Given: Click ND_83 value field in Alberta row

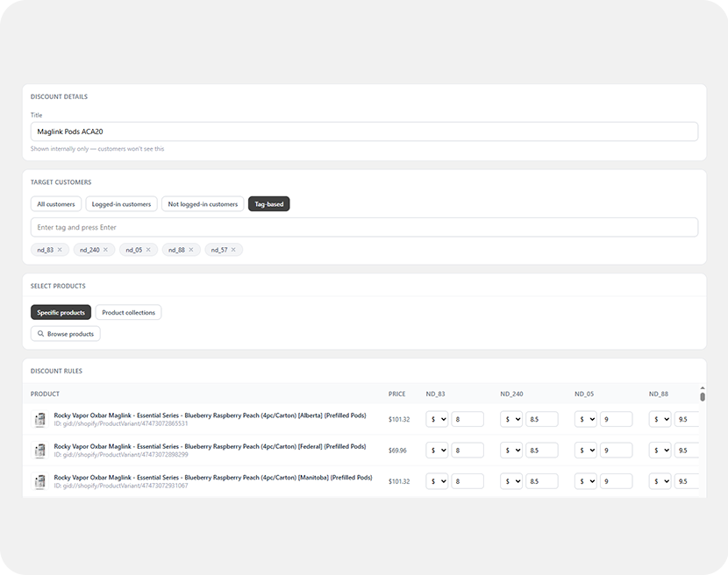Looking at the screenshot, I should point(467,419).
